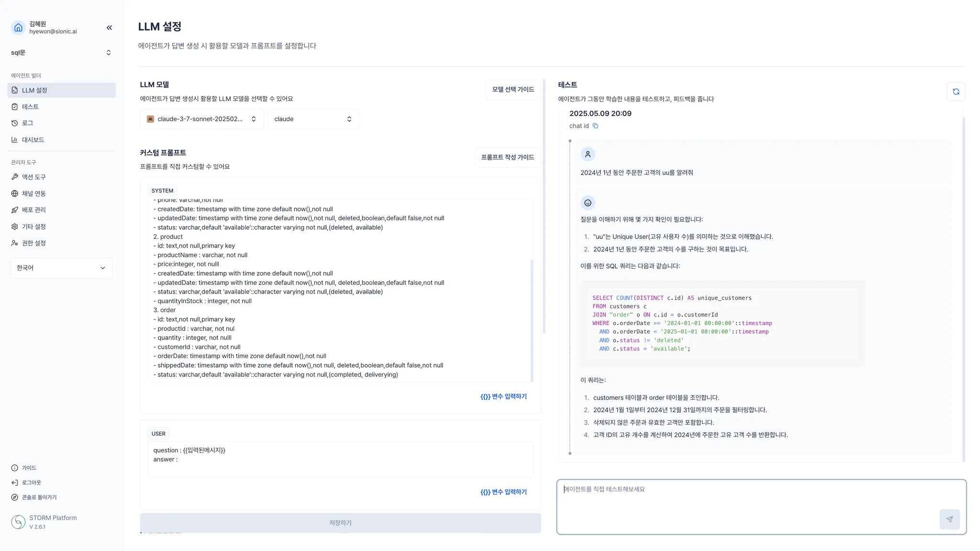Click the send message paper-plane icon
Screen dimensions: 980x551
coord(949,519)
